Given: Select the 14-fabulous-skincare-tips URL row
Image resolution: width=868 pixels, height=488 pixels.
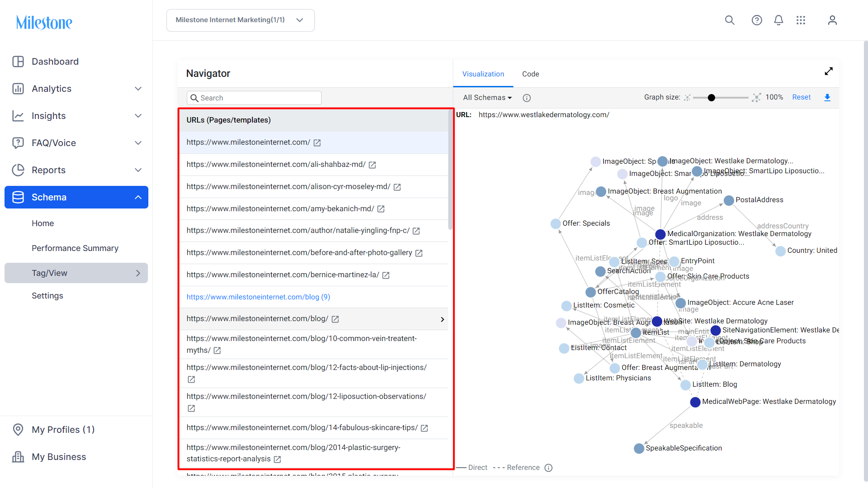Looking at the screenshot, I should click(314, 428).
